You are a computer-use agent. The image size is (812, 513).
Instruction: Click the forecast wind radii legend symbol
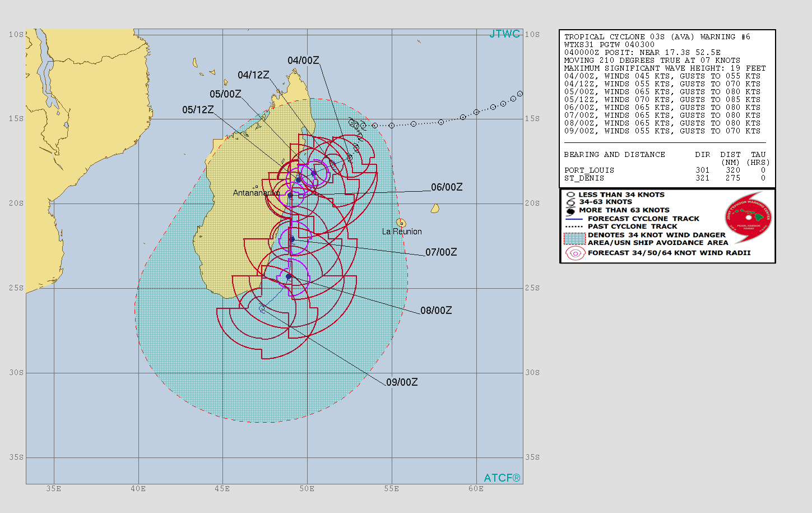(x=575, y=253)
